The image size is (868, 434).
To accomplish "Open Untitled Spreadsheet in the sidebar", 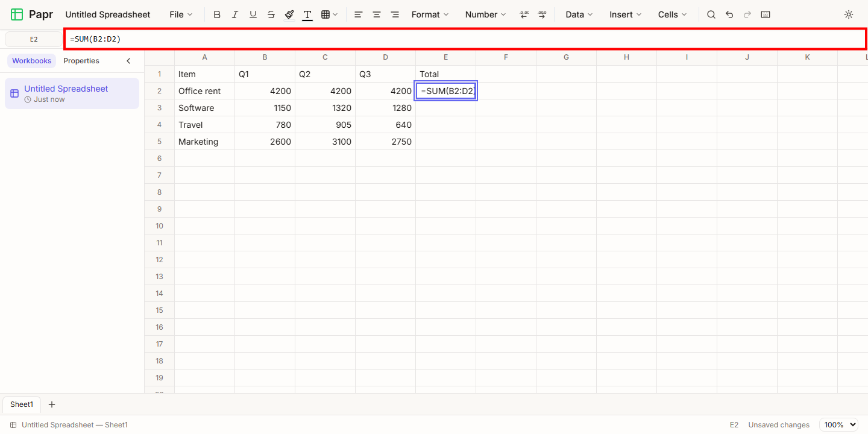I will click(x=72, y=93).
